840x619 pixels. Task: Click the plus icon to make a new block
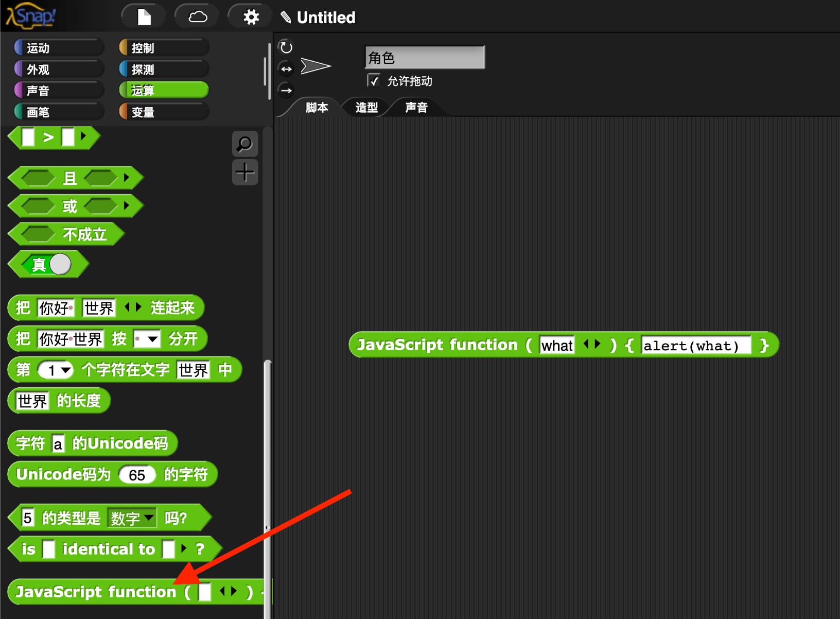(245, 172)
